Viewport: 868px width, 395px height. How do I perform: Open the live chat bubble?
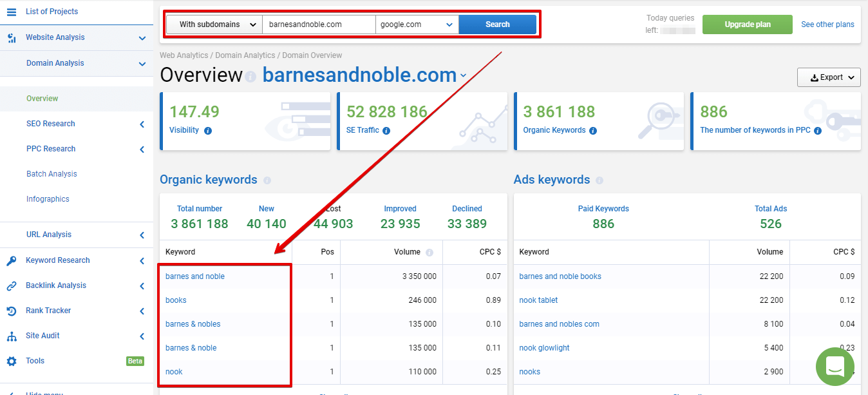[835, 367]
